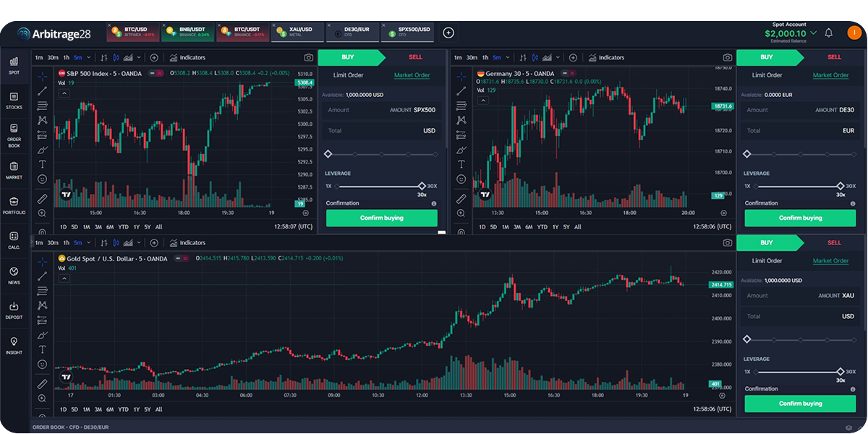The height and width of the screenshot is (434, 868).
Task: Expand the timeframe dropdown on S&P 500 chart
Action: pyautogui.click(x=89, y=57)
